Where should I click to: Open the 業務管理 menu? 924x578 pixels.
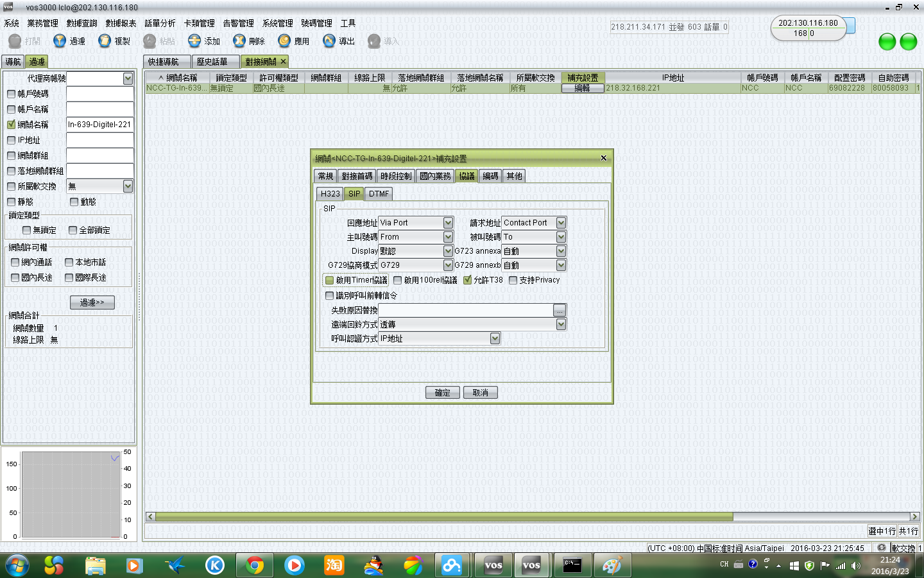click(43, 23)
